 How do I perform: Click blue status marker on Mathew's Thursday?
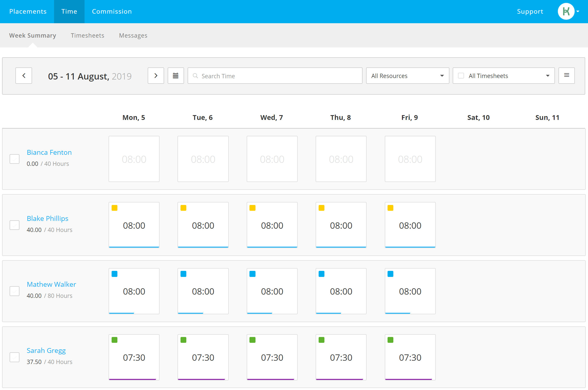point(322,274)
